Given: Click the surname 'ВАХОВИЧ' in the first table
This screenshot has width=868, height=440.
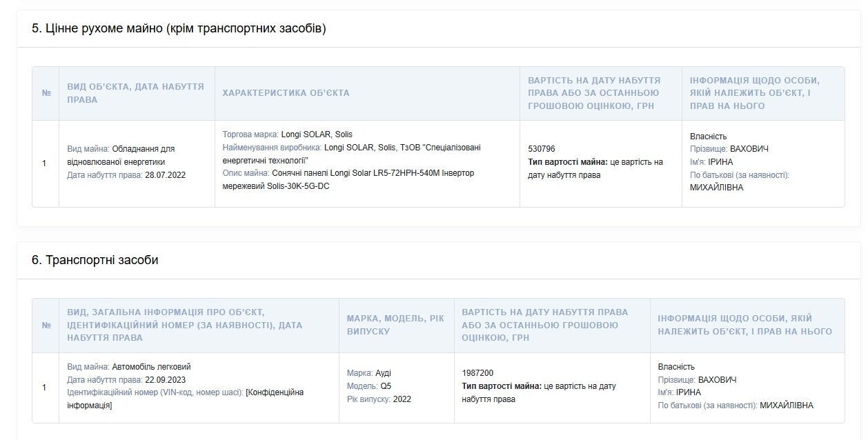Looking at the screenshot, I should click(x=749, y=149).
